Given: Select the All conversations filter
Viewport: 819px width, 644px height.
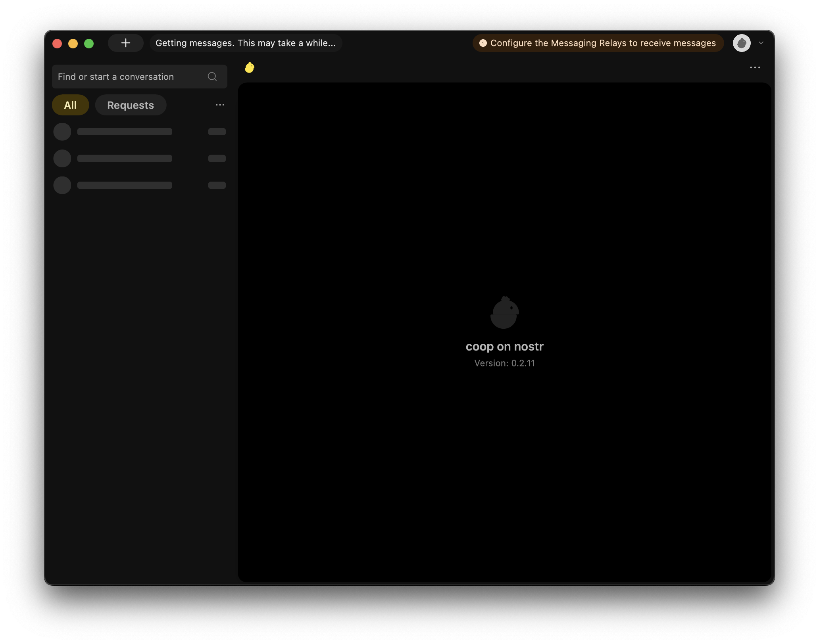Looking at the screenshot, I should [x=70, y=105].
